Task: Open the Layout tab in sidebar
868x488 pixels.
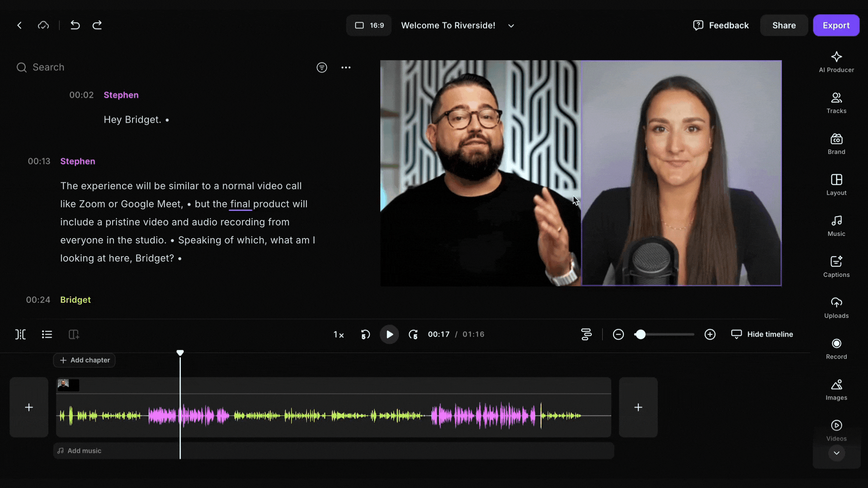Action: tap(836, 184)
